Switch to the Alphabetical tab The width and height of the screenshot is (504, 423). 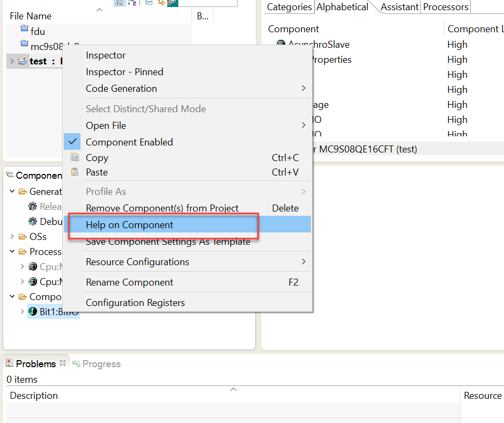342,7
